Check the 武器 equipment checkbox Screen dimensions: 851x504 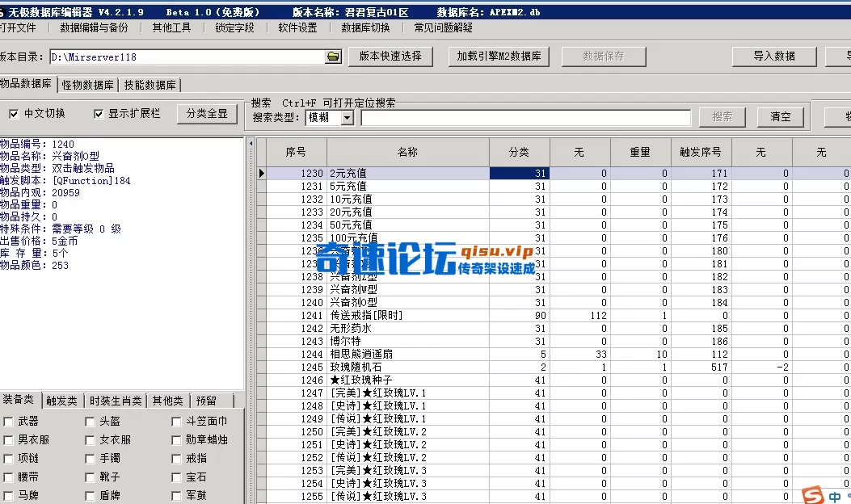pyautogui.click(x=8, y=421)
